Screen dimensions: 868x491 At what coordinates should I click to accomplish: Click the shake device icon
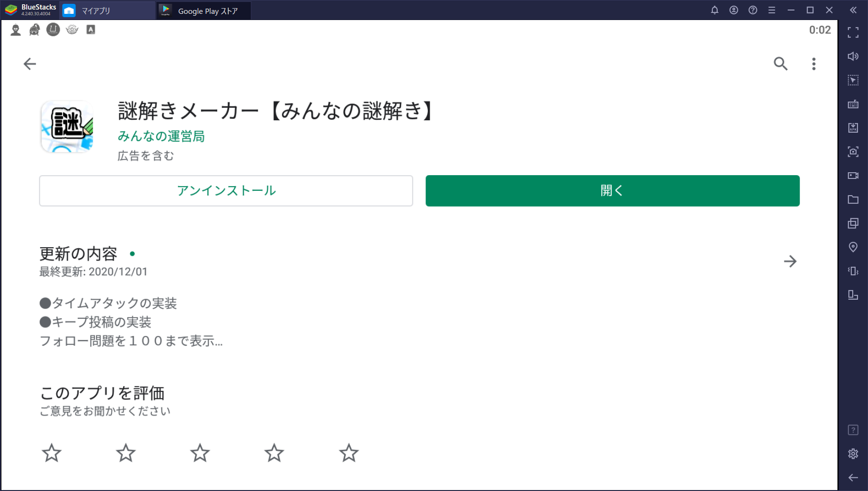[853, 271]
